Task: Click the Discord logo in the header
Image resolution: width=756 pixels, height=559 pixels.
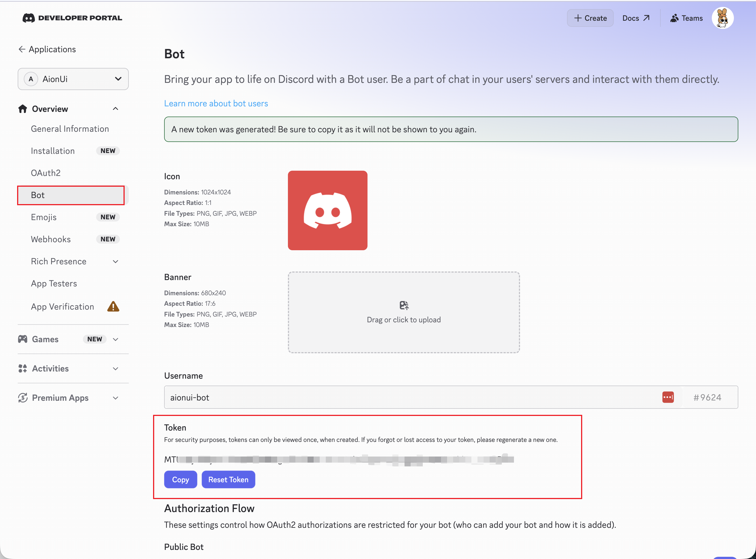Action: point(28,18)
